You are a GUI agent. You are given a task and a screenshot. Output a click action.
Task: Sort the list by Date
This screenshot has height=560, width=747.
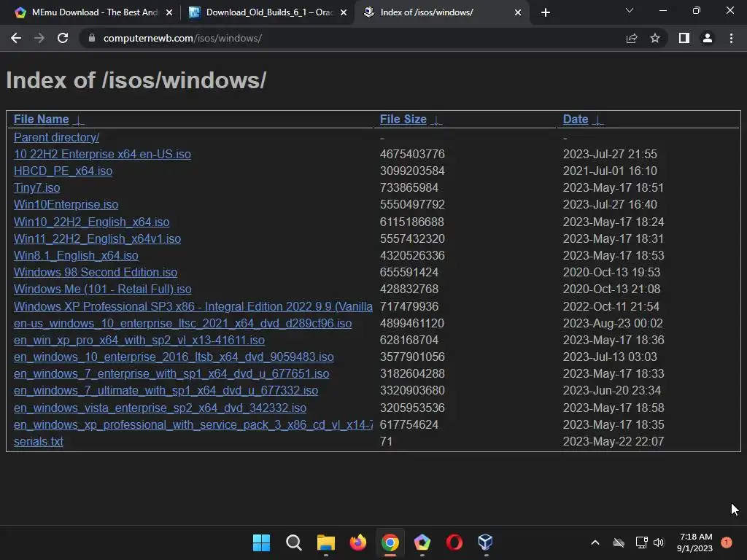[x=576, y=119]
